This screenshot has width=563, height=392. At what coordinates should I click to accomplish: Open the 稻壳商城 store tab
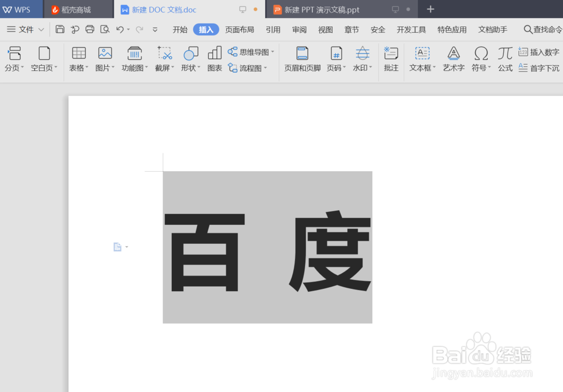pos(78,10)
